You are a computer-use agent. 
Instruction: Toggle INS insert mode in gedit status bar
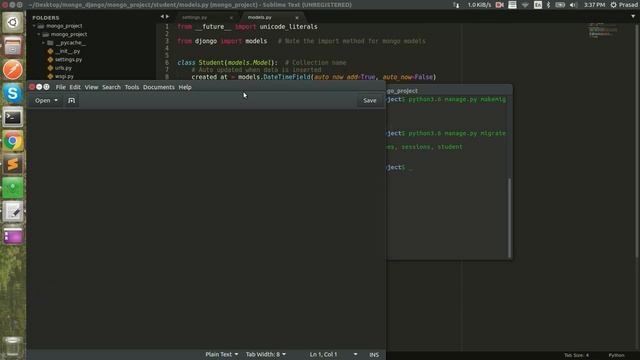(374, 355)
